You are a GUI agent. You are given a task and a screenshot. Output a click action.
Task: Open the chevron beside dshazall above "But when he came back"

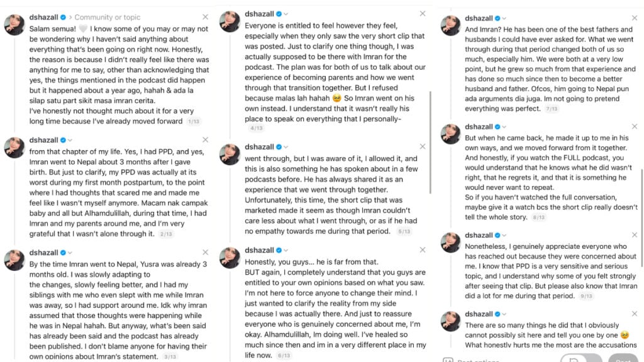click(504, 127)
